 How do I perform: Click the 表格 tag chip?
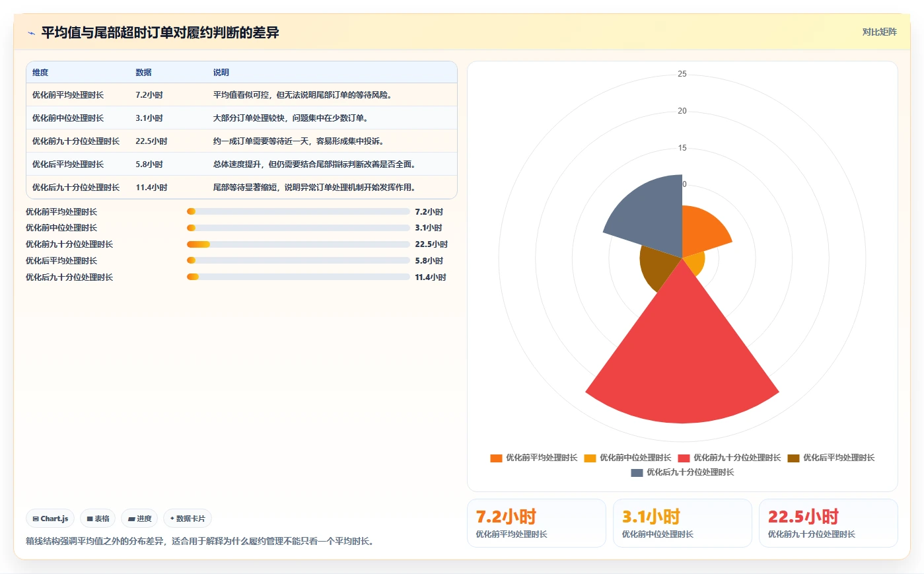pos(98,519)
